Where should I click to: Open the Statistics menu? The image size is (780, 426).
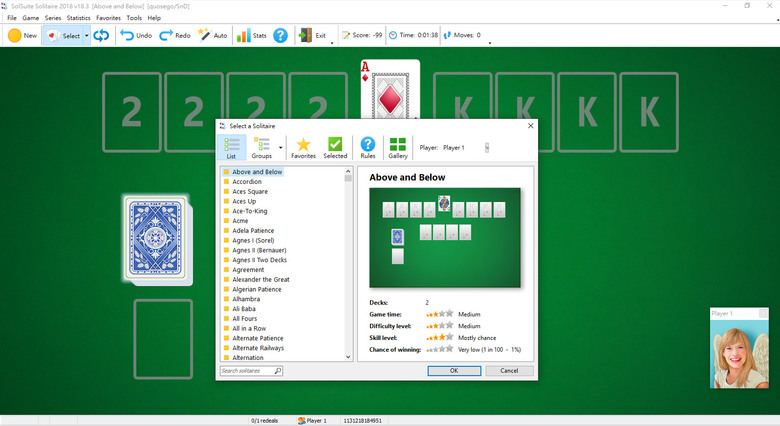click(x=79, y=18)
